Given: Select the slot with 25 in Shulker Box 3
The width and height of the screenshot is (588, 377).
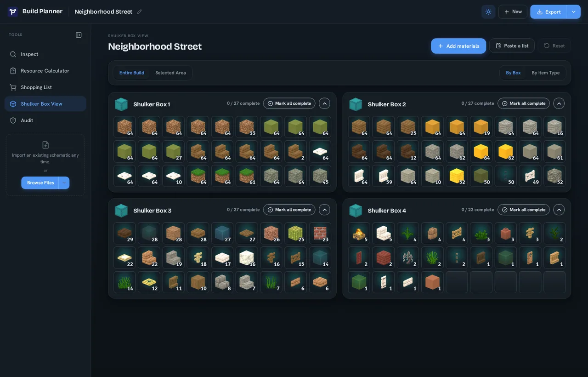Looking at the screenshot, I should pos(295,233).
